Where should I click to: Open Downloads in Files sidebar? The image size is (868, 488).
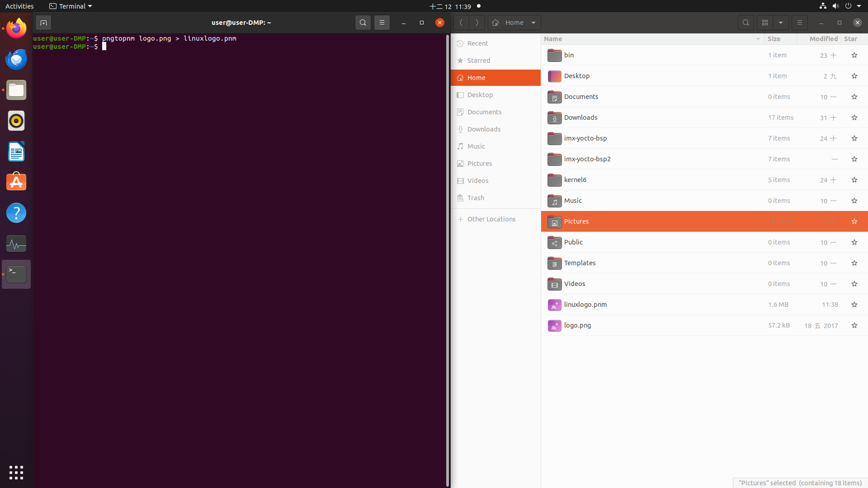coord(495,129)
